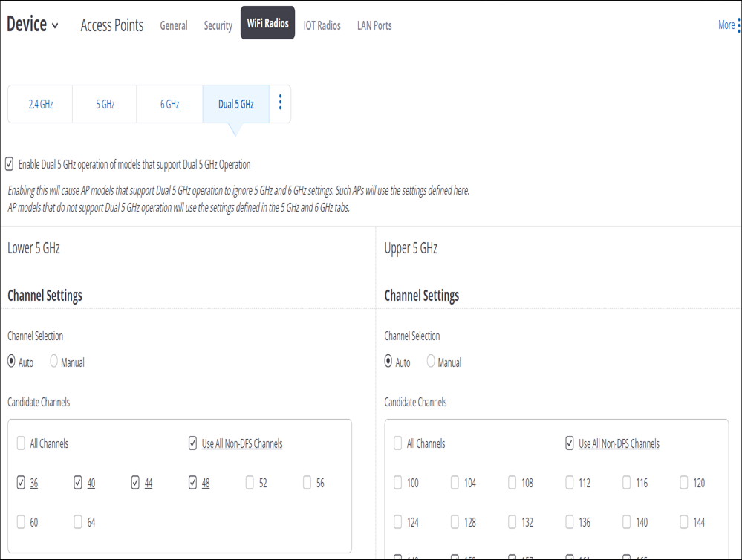Select the WiFi Radios tab

(x=268, y=23)
